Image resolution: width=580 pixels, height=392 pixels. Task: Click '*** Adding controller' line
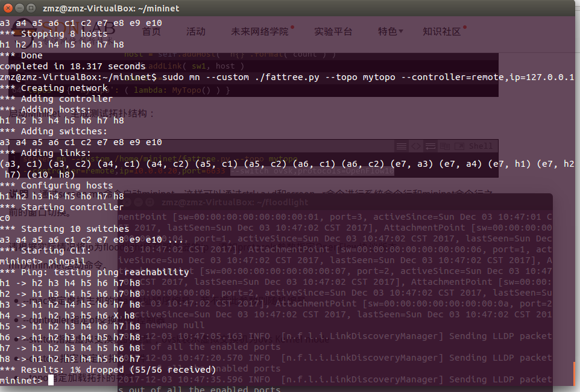[x=56, y=99]
